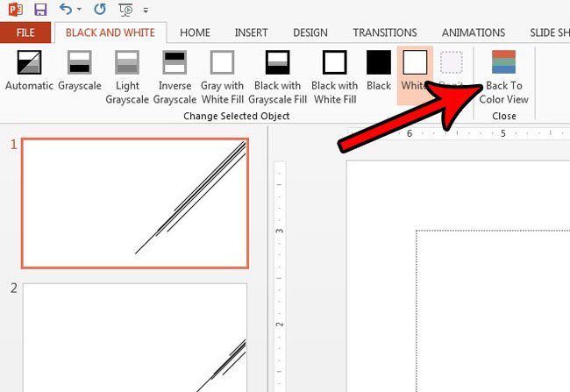
Task: Click Back To Color View button
Action: pos(504,76)
